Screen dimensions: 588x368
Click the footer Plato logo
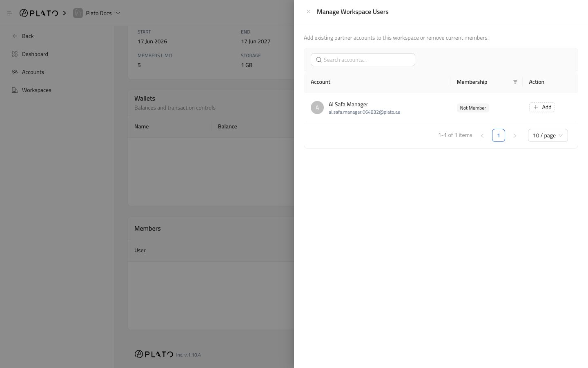click(x=154, y=354)
